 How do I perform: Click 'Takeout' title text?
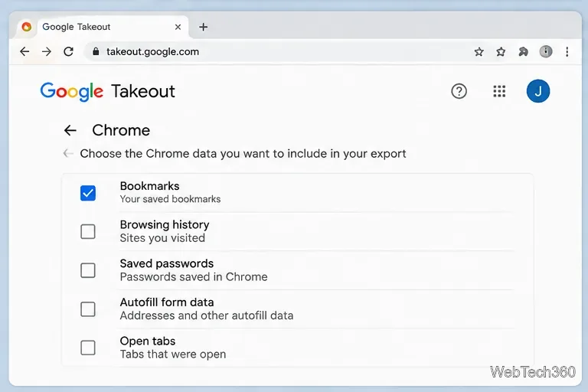143,91
